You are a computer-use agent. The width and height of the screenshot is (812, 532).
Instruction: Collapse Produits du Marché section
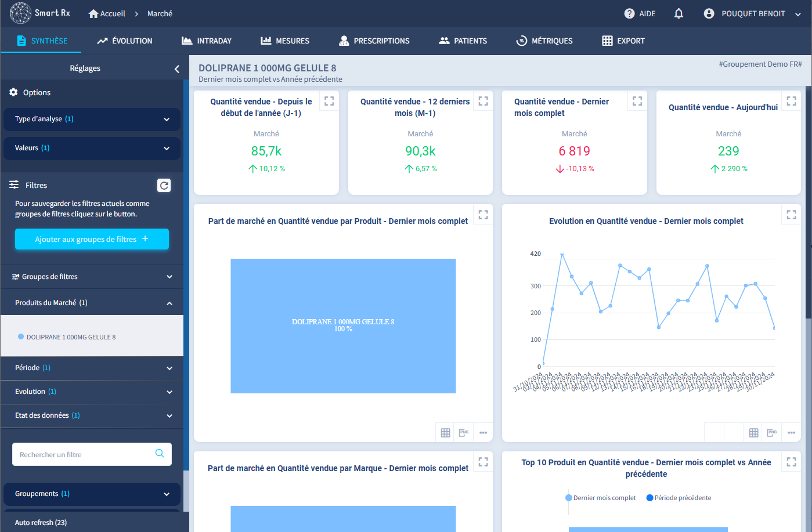click(92, 303)
